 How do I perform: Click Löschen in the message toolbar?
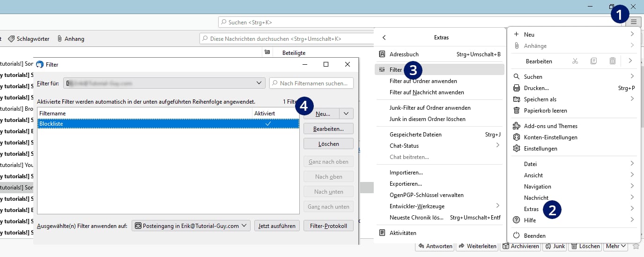(x=585, y=246)
